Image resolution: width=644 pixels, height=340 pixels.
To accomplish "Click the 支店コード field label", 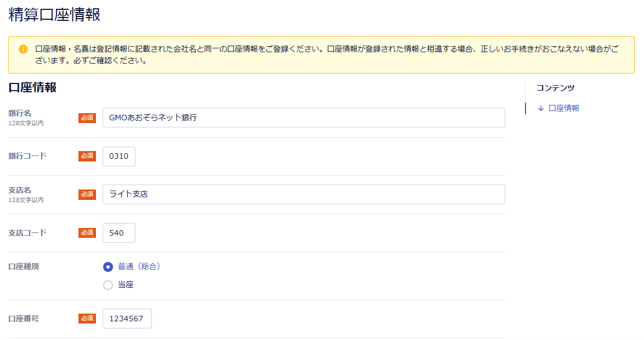I will point(27,233).
